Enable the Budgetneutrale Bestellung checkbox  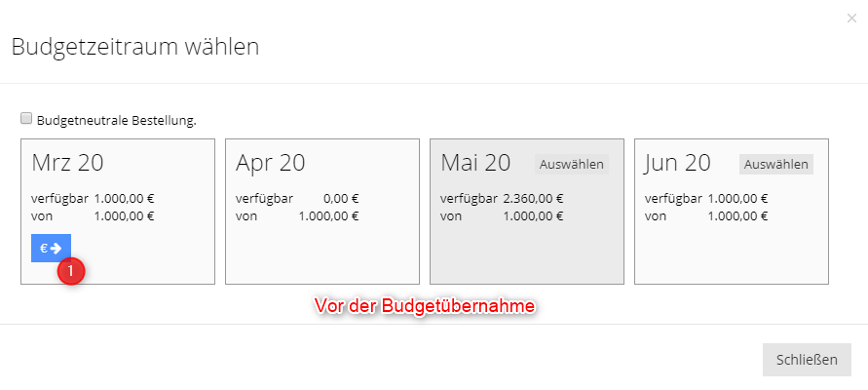point(26,119)
